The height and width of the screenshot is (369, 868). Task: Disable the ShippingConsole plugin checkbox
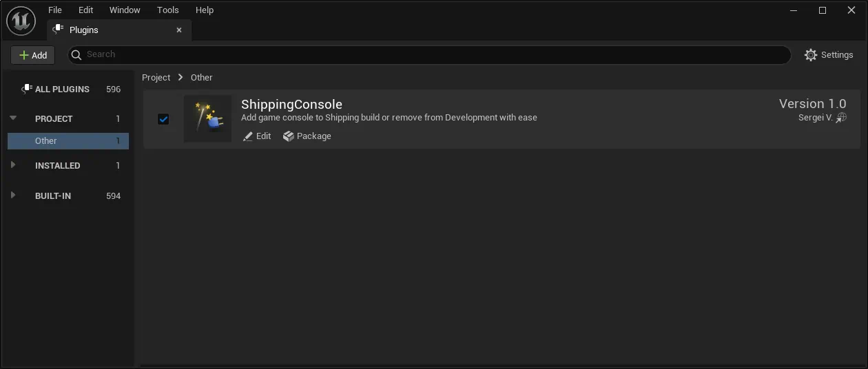pyautogui.click(x=163, y=119)
